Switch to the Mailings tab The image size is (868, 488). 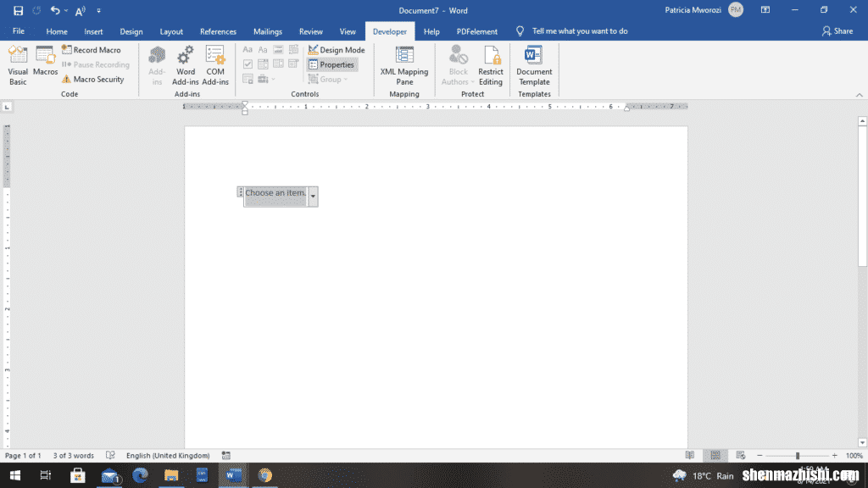267,31
